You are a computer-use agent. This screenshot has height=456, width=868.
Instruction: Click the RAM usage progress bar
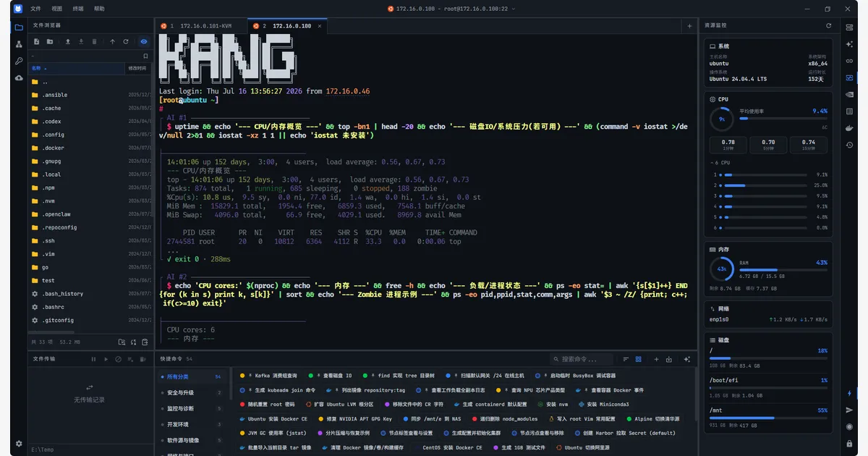pyautogui.click(x=783, y=269)
